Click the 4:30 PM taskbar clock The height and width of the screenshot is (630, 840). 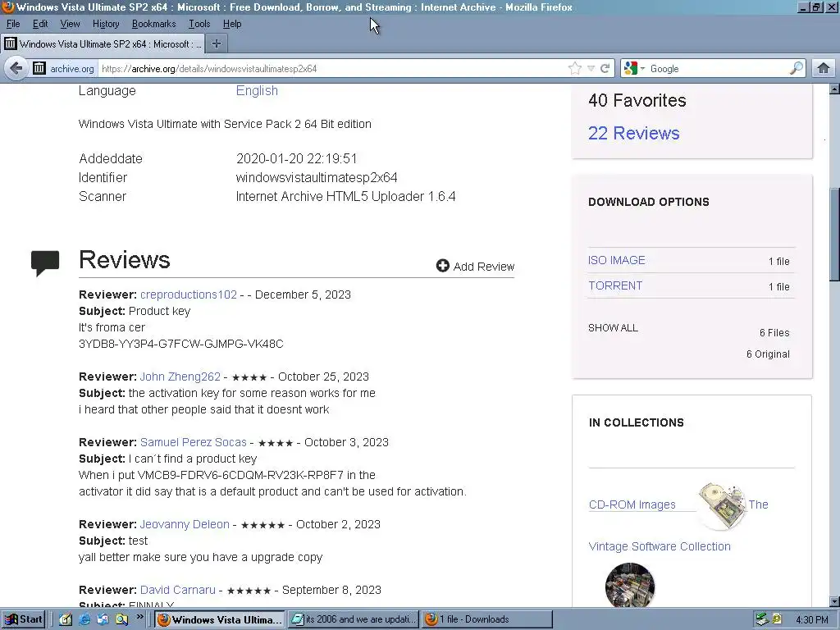pyautogui.click(x=812, y=620)
